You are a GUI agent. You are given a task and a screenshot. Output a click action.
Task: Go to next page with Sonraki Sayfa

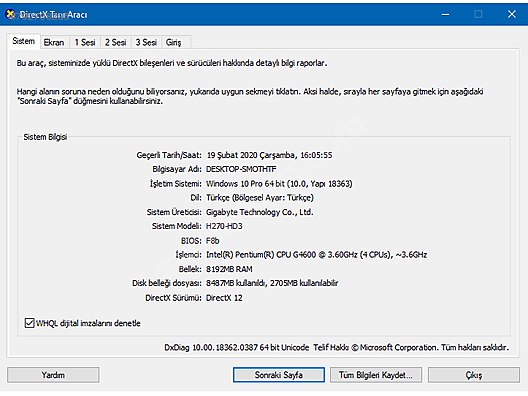pyautogui.click(x=279, y=375)
